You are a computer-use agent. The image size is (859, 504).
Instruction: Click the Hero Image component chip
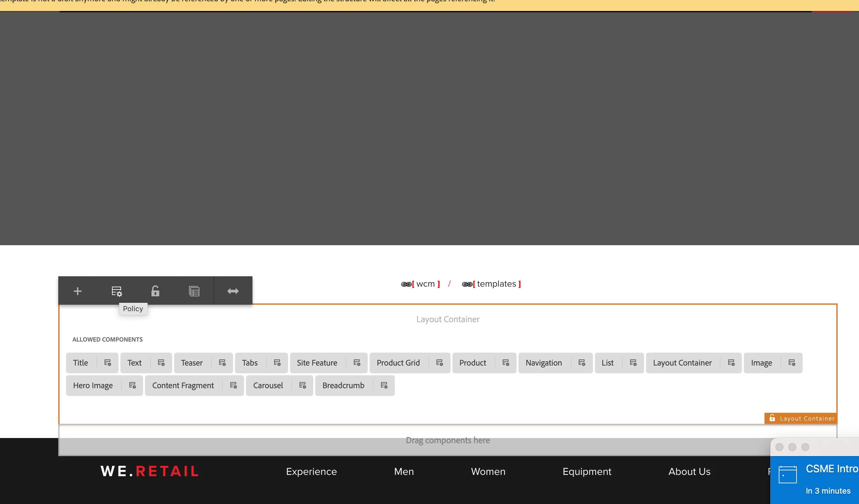pos(93,385)
